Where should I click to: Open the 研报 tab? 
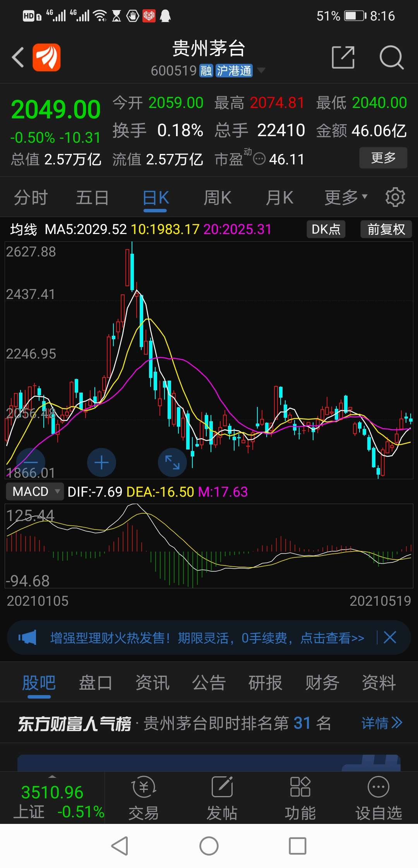click(266, 682)
